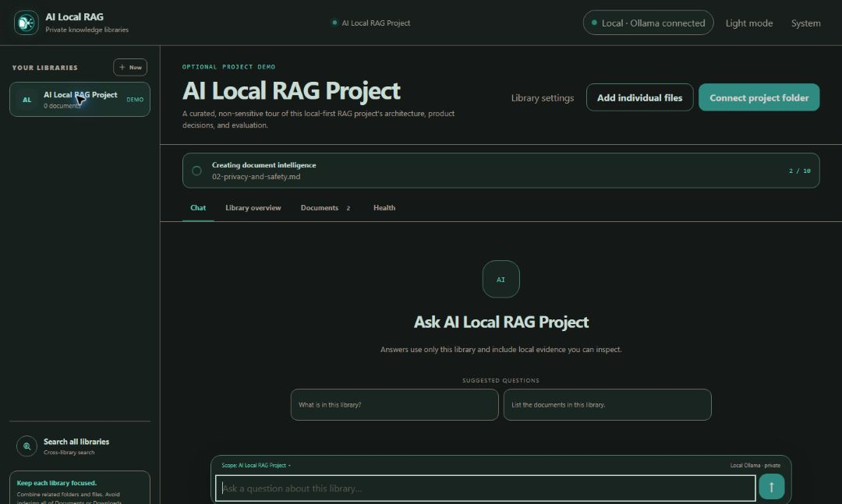Toggle Light mode theme
The width and height of the screenshot is (842, 504).
749,23
